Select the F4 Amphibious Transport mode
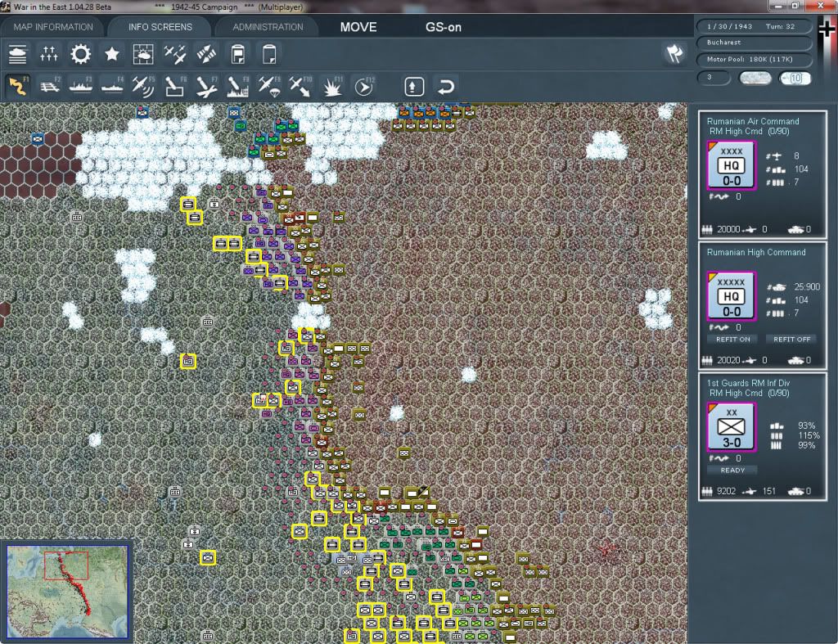 coord(112,86)
